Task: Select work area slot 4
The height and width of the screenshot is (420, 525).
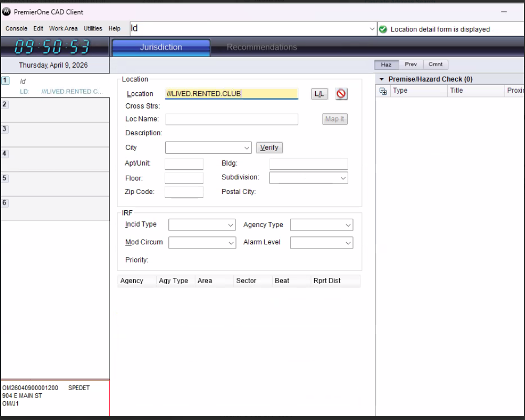Action: pos(55,159)
